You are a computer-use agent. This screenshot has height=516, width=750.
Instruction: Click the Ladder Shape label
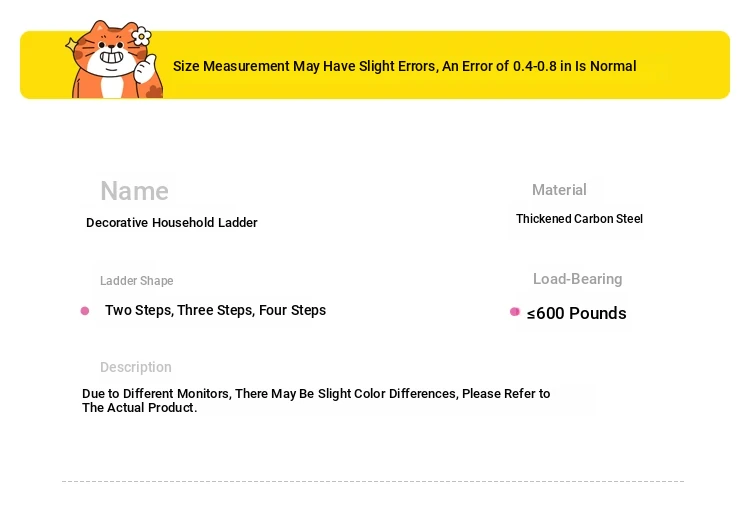tap(136, 281)
